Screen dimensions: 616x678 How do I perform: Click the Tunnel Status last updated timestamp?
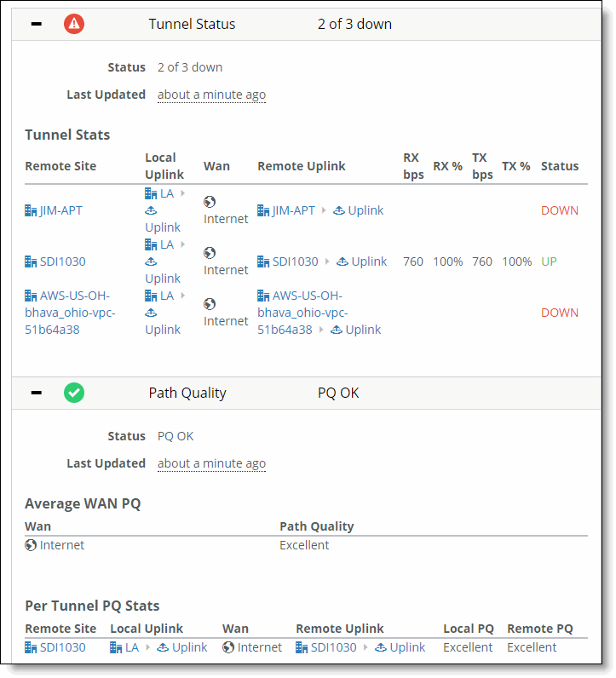[x=211, y=95]
